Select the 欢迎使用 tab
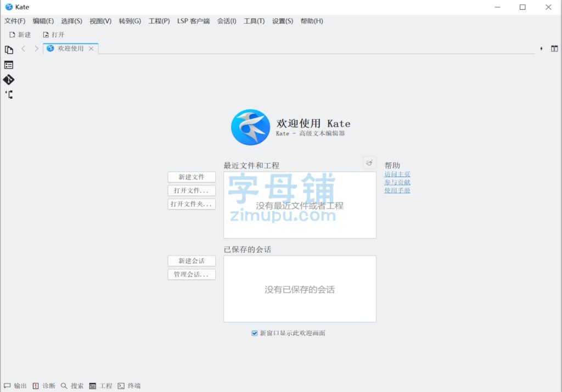 coord(71,48)
